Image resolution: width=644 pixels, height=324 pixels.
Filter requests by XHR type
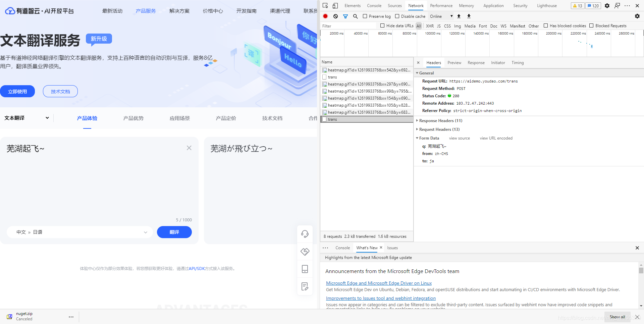tap(430, 26)
